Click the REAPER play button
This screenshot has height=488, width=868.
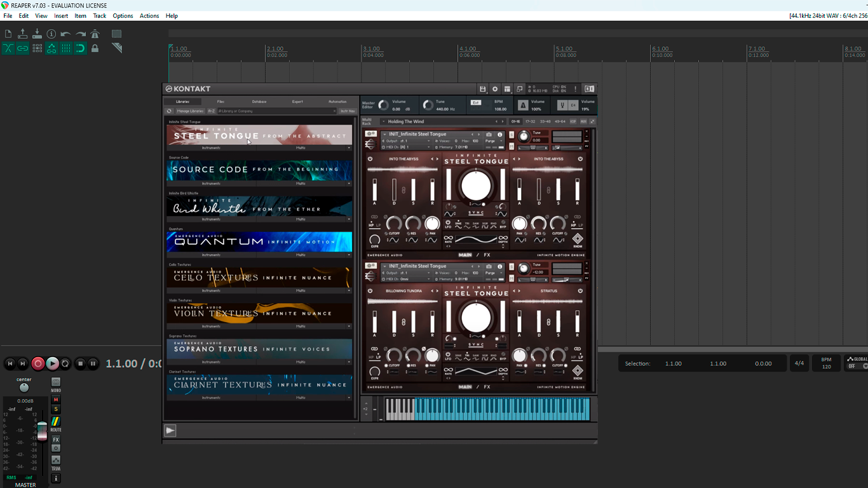pyautogui.click(x=52, y=363)
